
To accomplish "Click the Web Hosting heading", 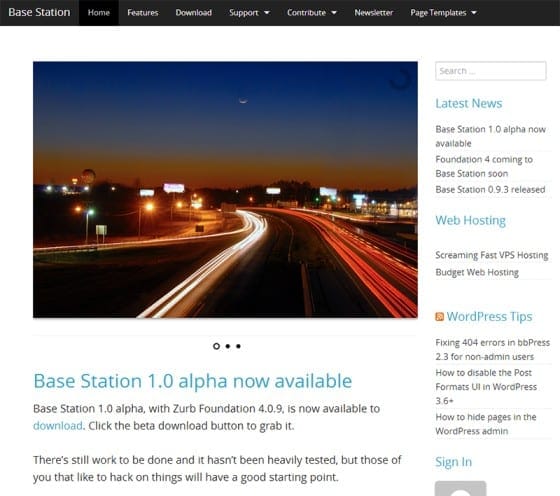I will (x=470, y=221).
